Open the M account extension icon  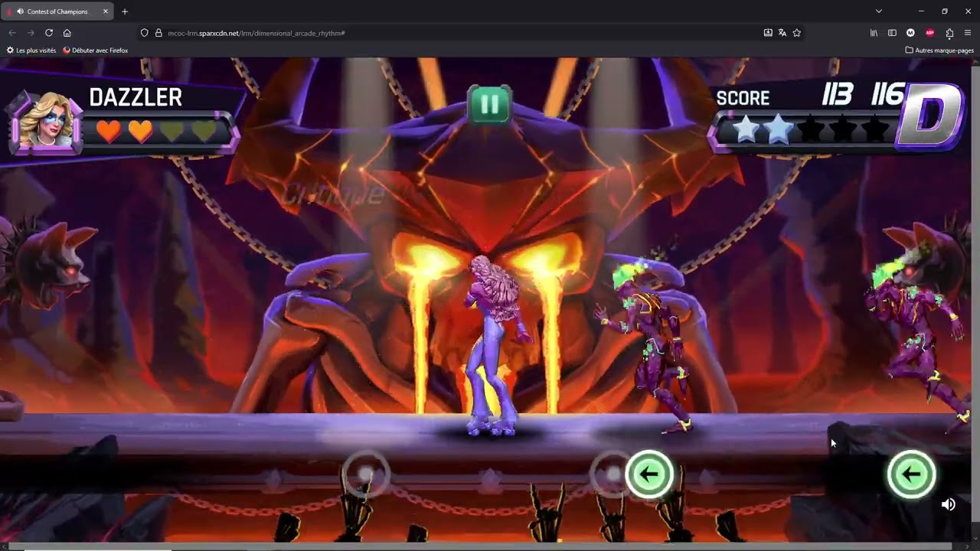click(910, 33)
